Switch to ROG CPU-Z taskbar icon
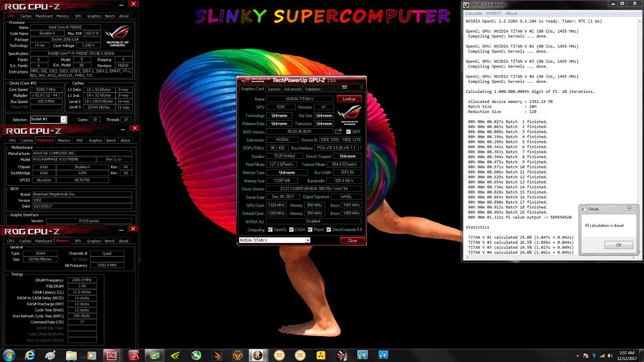The height and width of the screenshot is (362, 644). pos(111,355)
